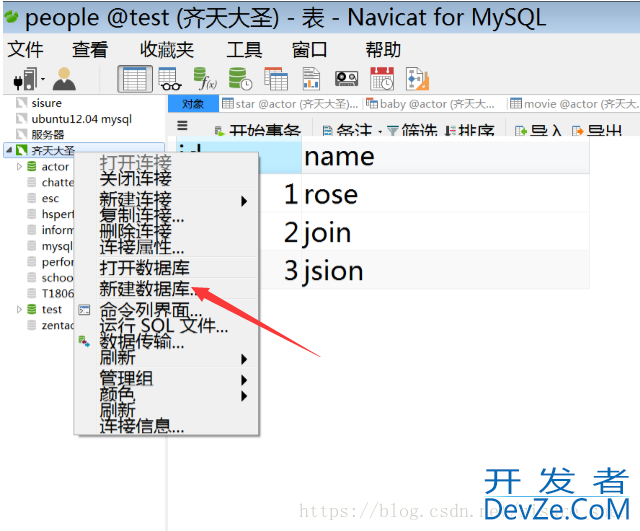Viewport: 640px width, 531px height.
Task: Click the 开始事务 button
Action: click(x=258, y=130)
